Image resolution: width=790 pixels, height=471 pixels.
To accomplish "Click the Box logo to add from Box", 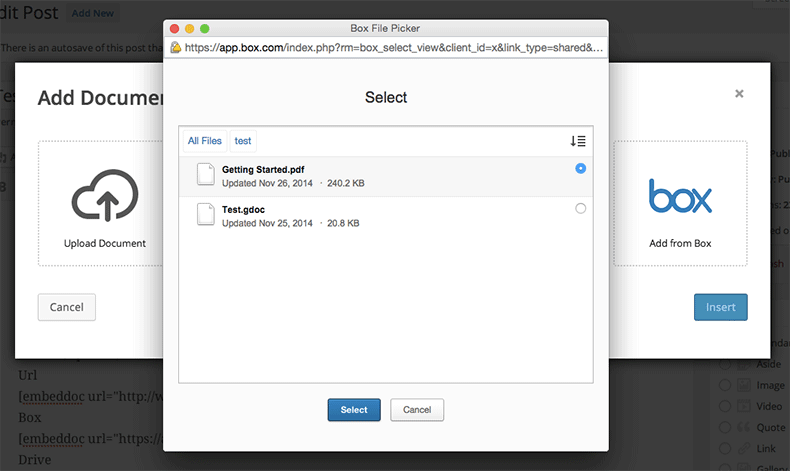I will 680,196.
